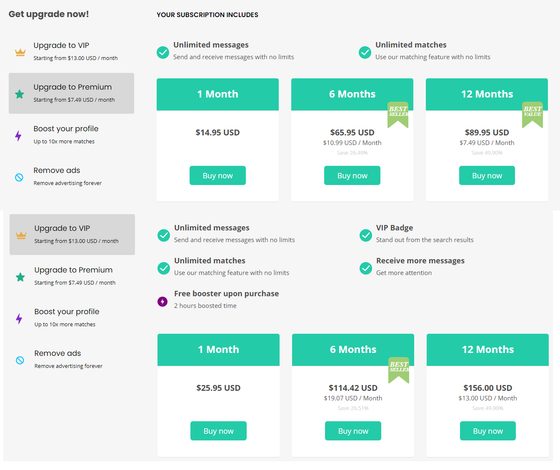Open Boost your profile in lower menu
The width and height of the screenshot is (560, 470).
(x=72, y=318)
